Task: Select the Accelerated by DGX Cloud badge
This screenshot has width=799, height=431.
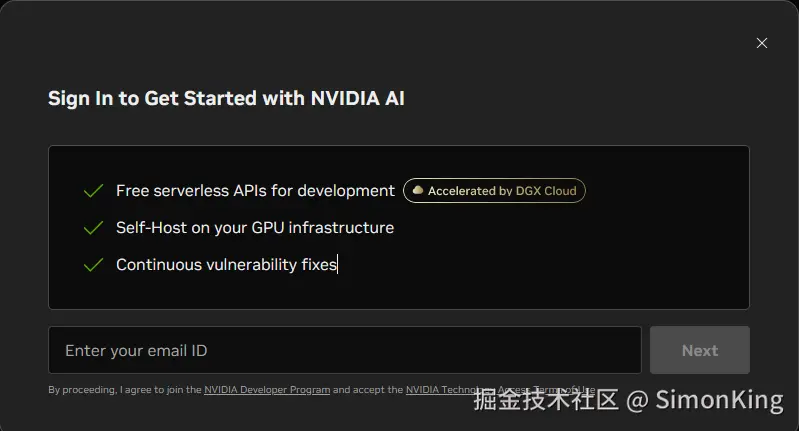Action: click(494, 190)
